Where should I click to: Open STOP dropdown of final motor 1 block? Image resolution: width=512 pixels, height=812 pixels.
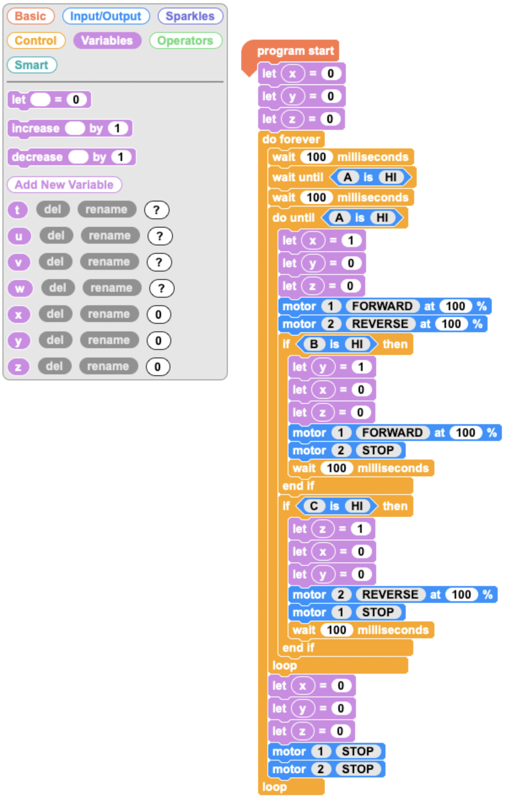pos(358,751)
